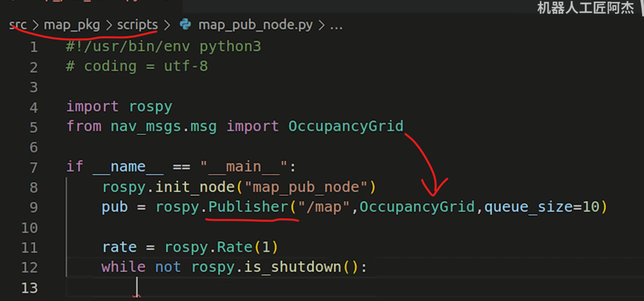Click the Publisher method name

pos(248,207)
